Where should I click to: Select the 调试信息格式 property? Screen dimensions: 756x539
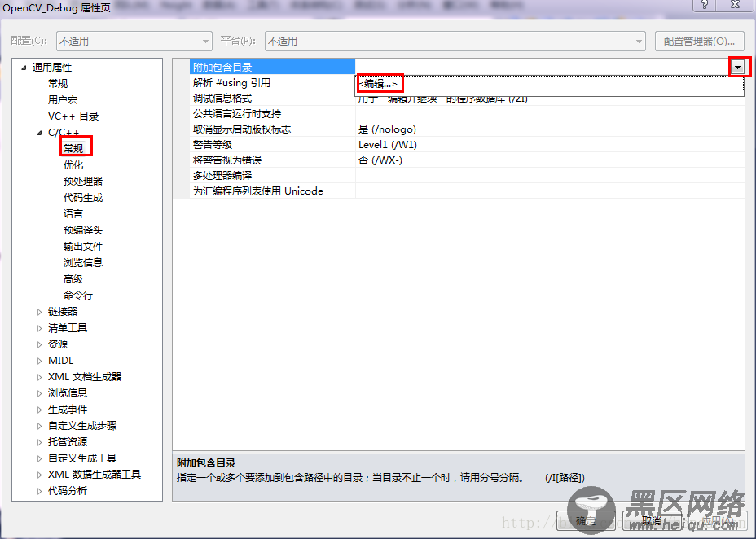tap(272, 99)
